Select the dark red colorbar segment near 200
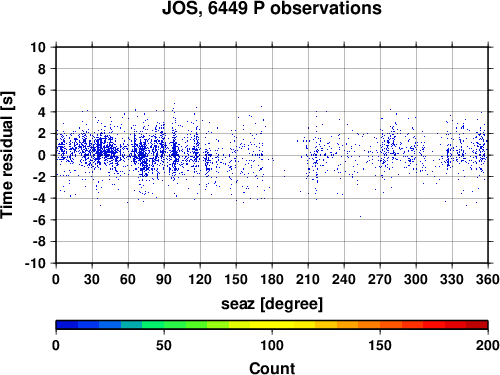 coord(477,325)
